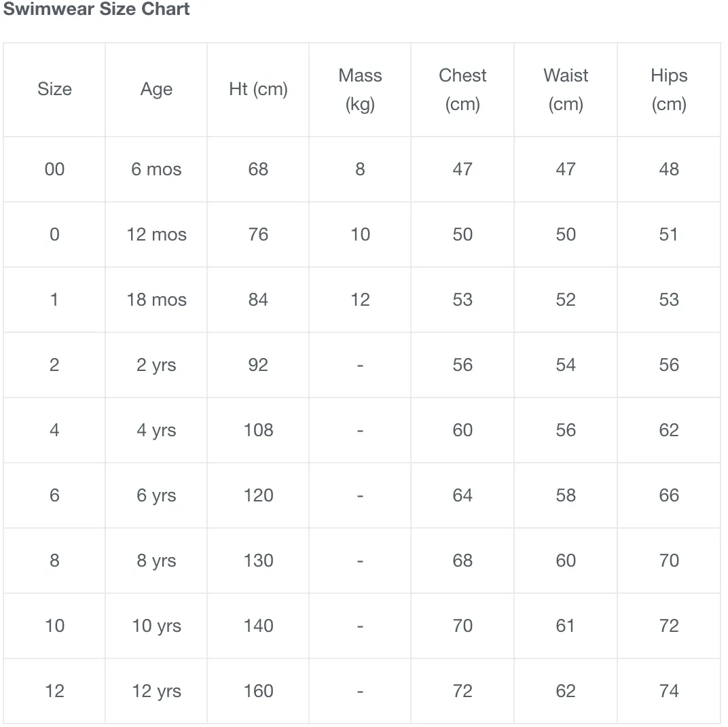Select the 18 mos age cell
Viewport: 728px width, 727px height.
156,300
